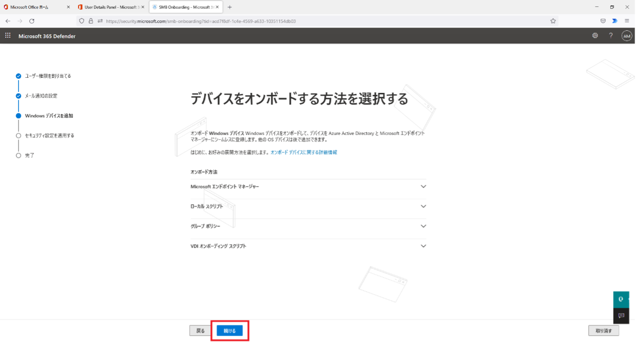Screen dimensions: 636x364
Task: Go back with the browser back arrow
Action: click(x=8, y=21)
